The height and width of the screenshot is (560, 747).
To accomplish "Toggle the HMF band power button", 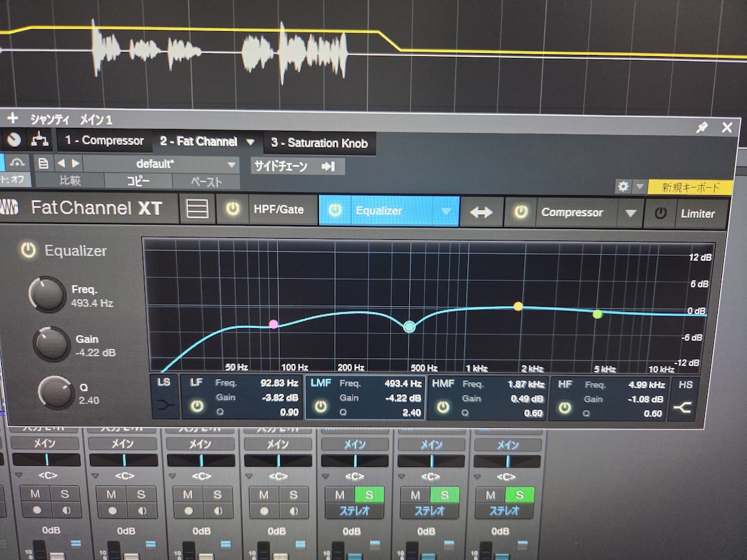I will pos(443,407).
